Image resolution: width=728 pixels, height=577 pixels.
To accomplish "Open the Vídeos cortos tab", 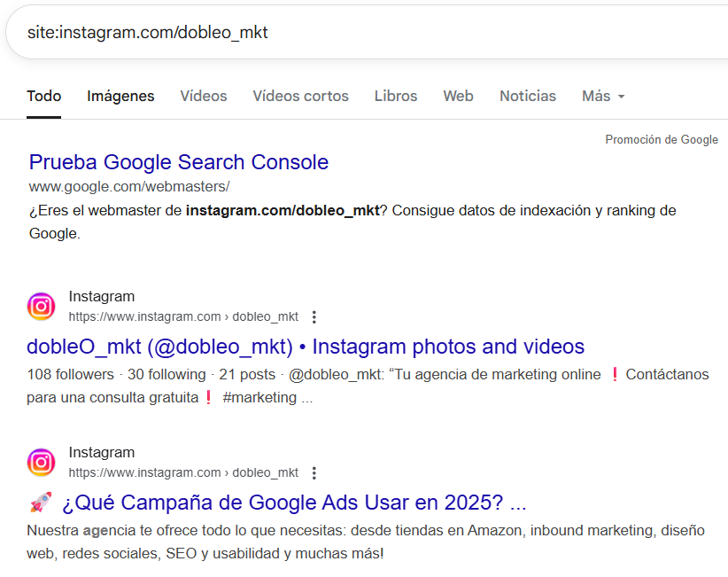I will pyautogui.click(x=300, y=96).
